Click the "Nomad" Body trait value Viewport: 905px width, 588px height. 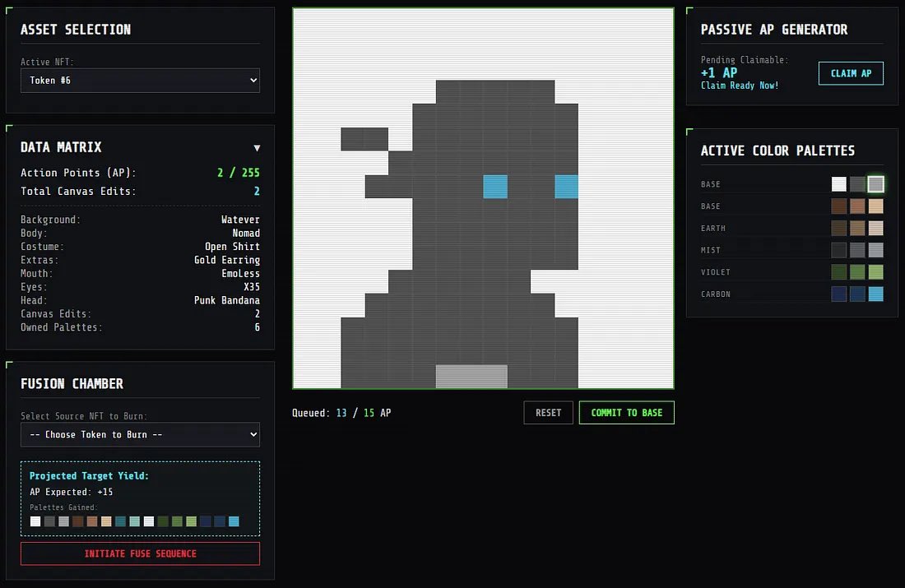point(246,233)
